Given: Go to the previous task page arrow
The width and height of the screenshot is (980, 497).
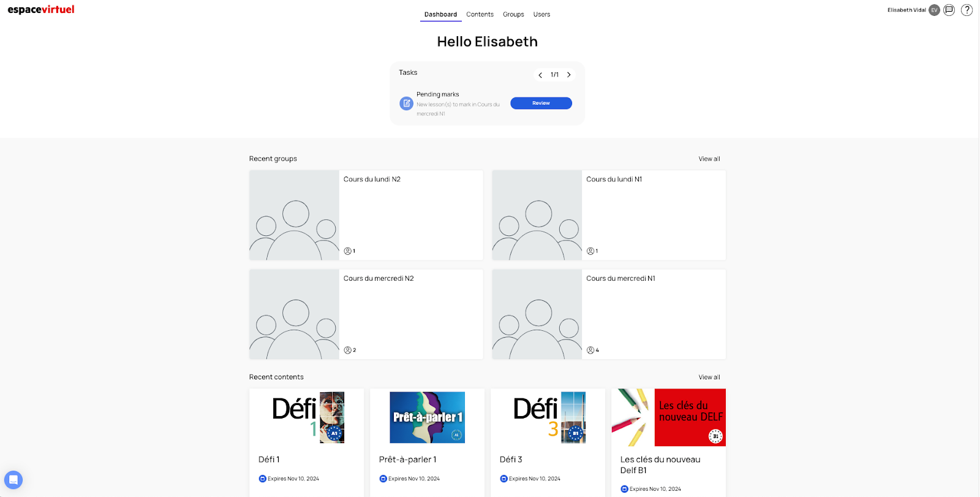Looking at the screenshot, I should coord(540,75).
